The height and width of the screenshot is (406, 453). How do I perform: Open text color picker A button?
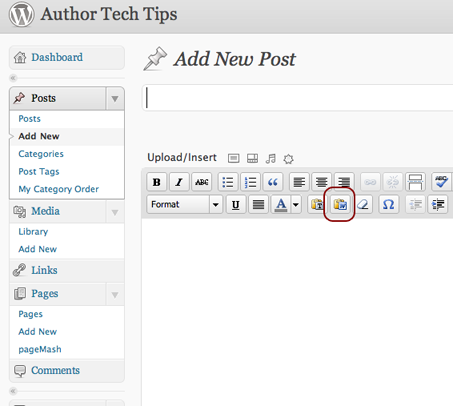click(x=281, y=204)
